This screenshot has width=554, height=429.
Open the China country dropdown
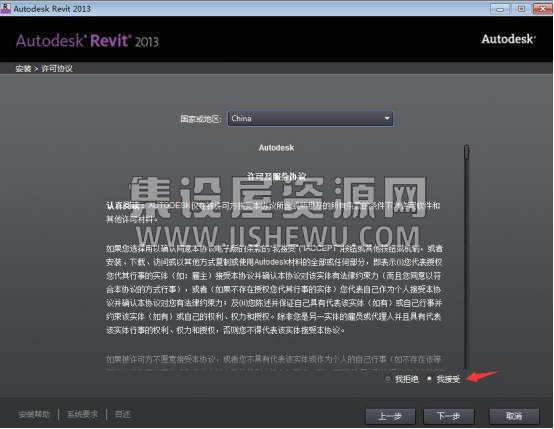(310, 118)
